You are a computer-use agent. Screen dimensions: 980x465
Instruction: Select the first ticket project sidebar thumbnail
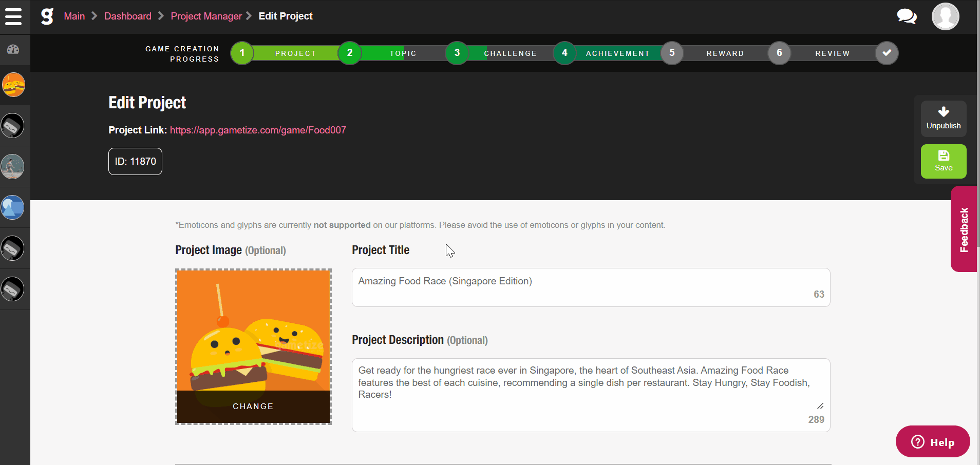point(12,126)
